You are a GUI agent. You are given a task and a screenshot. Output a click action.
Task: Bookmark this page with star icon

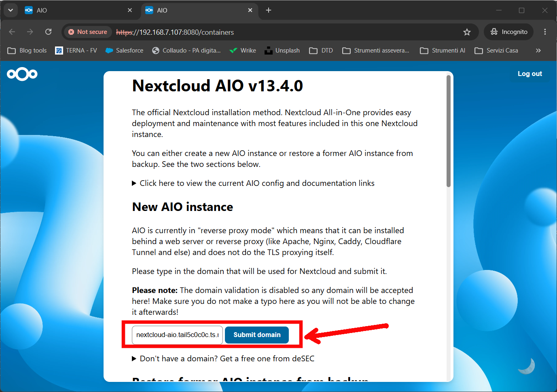tap(467, 32)
